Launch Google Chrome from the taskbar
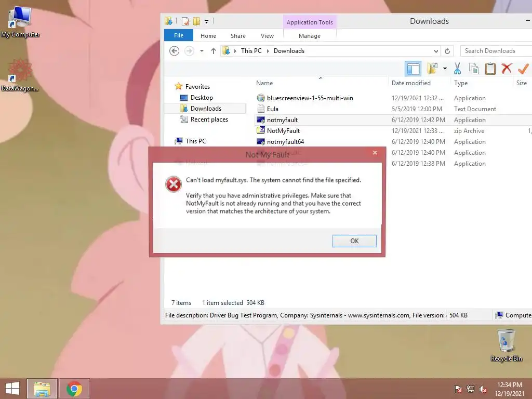This screenshot has width=532, height=399. point(74,389)
